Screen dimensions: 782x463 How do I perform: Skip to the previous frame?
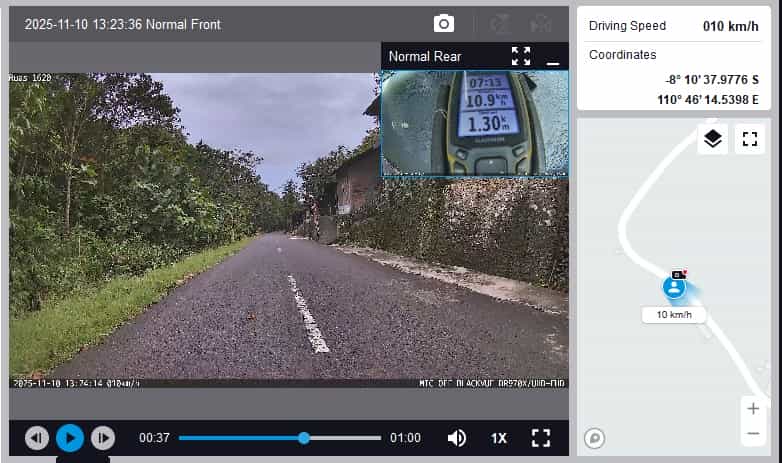click(37, 438)
